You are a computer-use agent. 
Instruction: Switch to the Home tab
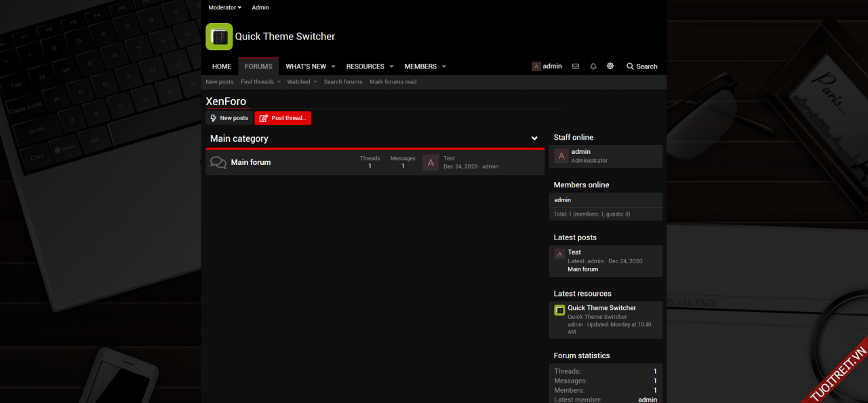pos(222,66)
